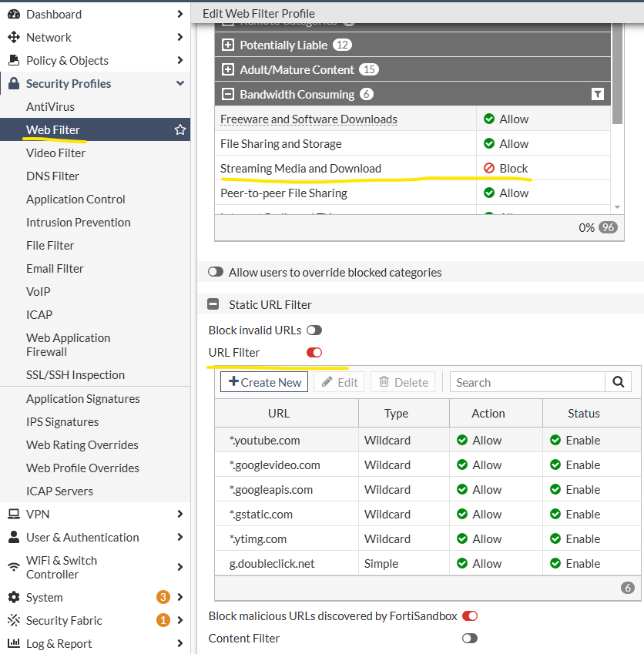Viewport: 644px width, 654px height.
Task: Select the *.googlevideo.com row
Action: coord(428,465)
